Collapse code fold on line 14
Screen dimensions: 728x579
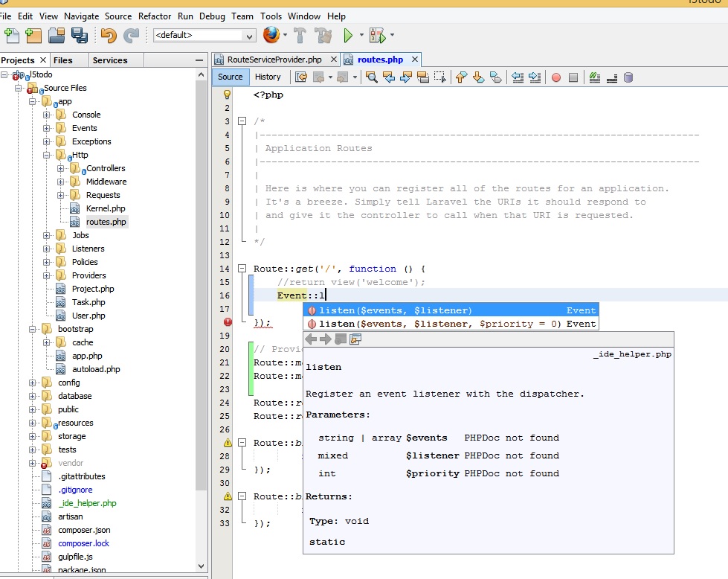click(242, 269)
